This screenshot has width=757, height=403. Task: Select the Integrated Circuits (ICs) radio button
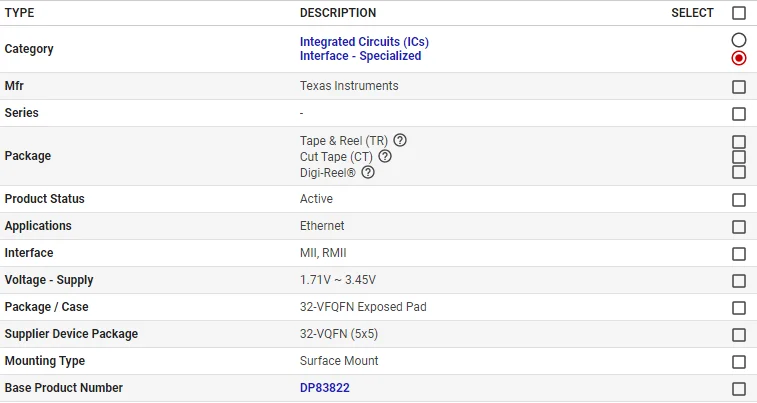pyautogui.click(x=739, y=40)
